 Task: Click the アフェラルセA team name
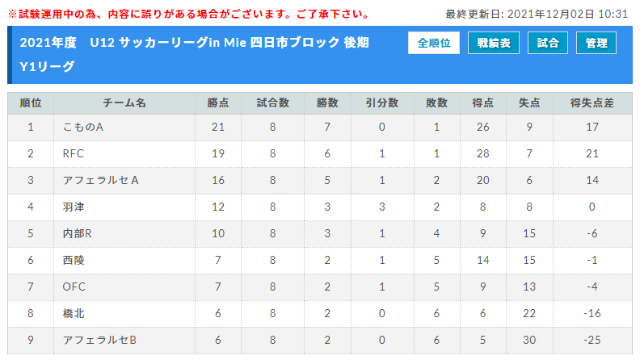(101, 180)
